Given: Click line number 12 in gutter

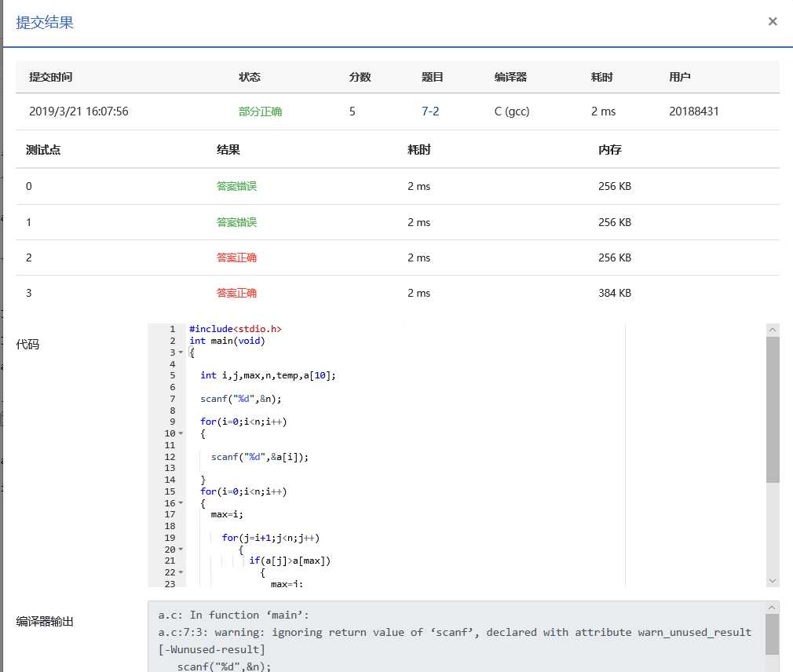Looking at the screenshot, I should pos(170,457).
